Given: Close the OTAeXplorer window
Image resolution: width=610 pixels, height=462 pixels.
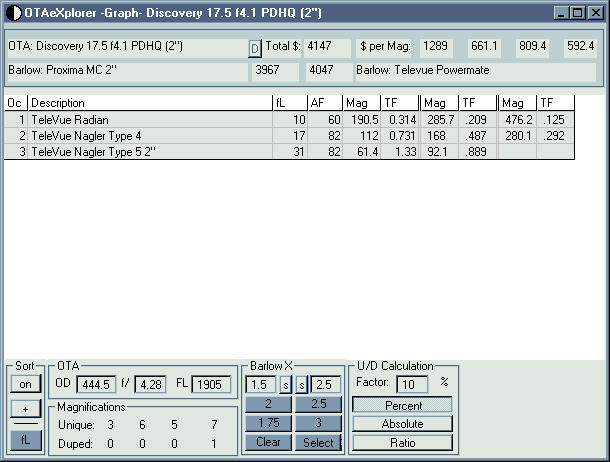Looking at the screenshot, I should [596, 13].
